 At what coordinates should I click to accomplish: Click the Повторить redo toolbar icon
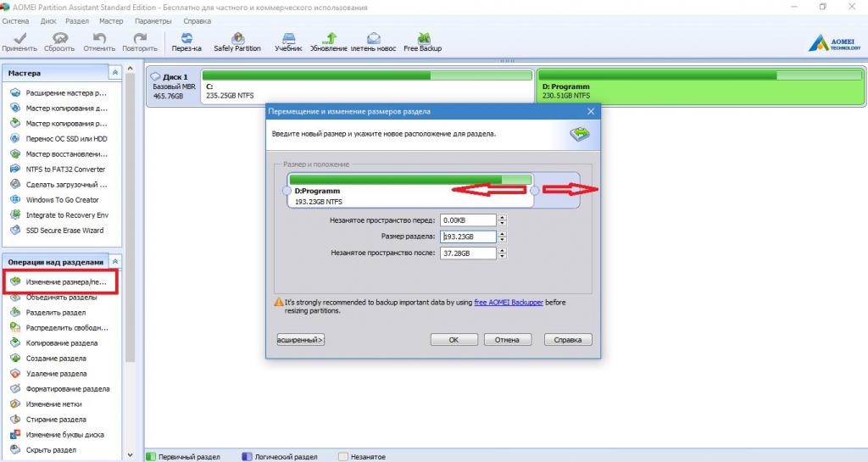(140, 42)
